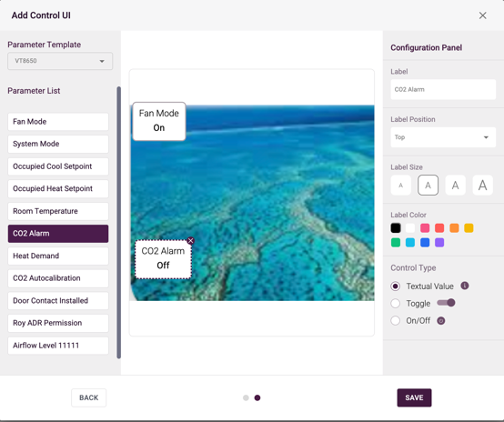Click the toggle preview icon beside Toggle

(x=446, y=303)
